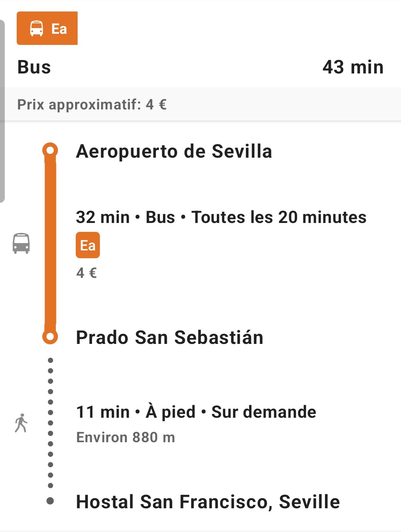Tap the orange Ea bus badge at top

tap(47, 28)
